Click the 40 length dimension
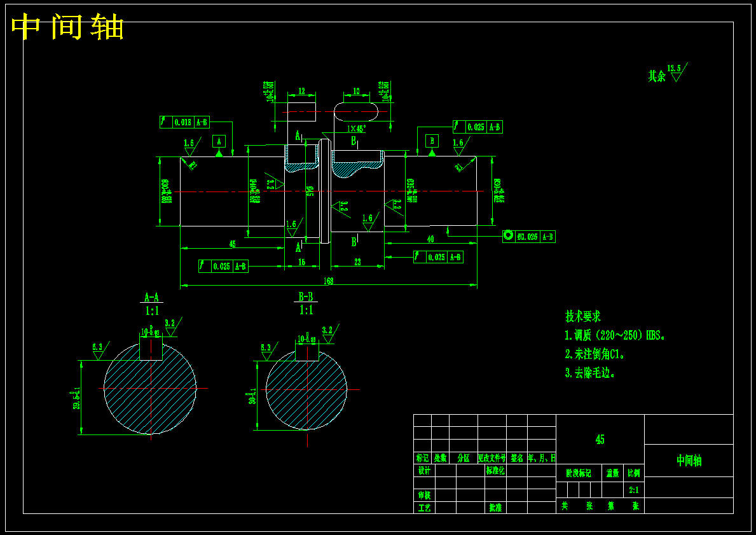 (430, 239)
